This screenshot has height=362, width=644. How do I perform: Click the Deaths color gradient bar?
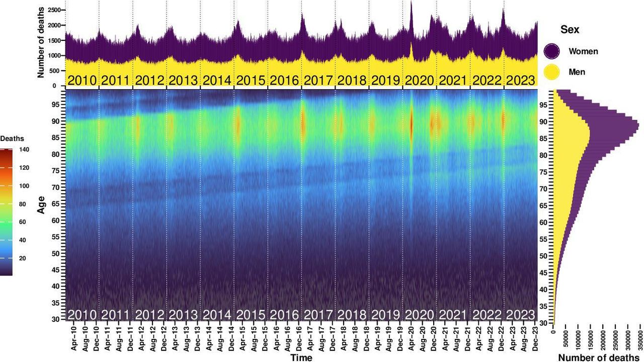tap(6, 212)
